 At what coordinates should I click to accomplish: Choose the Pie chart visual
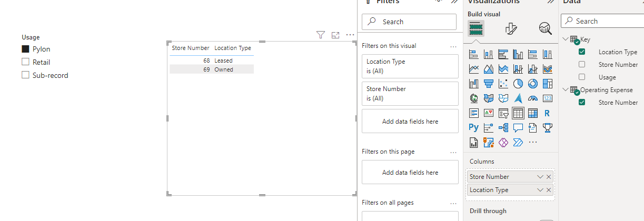(518, 84)
